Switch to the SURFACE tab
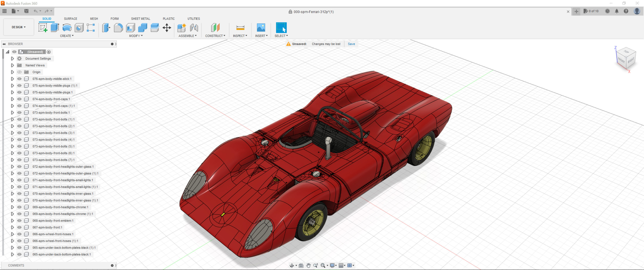Screen dimensions: 644x270 (71, 19)
